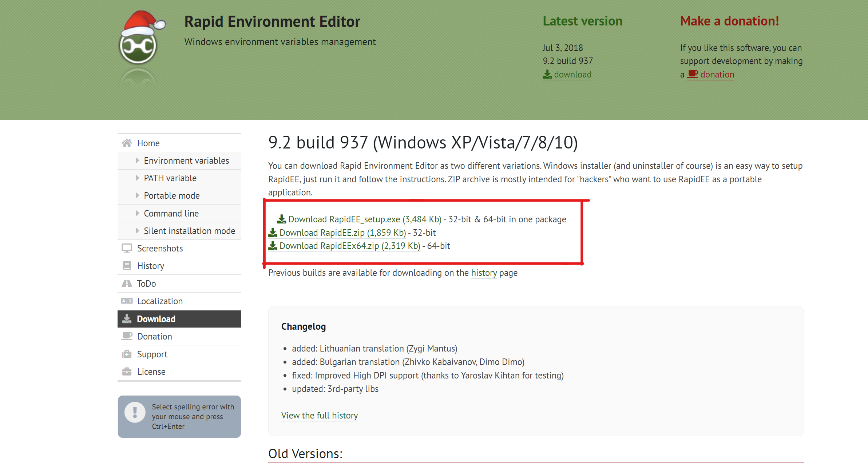Viewport: 868px width, 464px height.
Task: Click the download icon beside RapidEE_setup.exe
Action: (x=281, y=219)
